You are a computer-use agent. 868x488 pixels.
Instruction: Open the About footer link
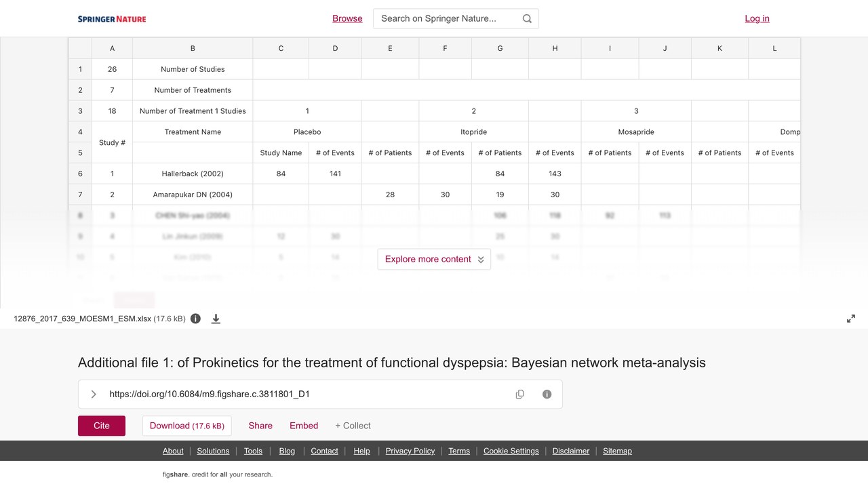pos(173,451)
